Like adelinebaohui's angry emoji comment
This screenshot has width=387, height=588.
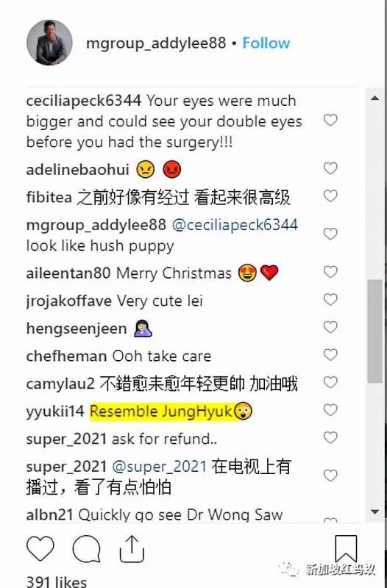(330, 168)
